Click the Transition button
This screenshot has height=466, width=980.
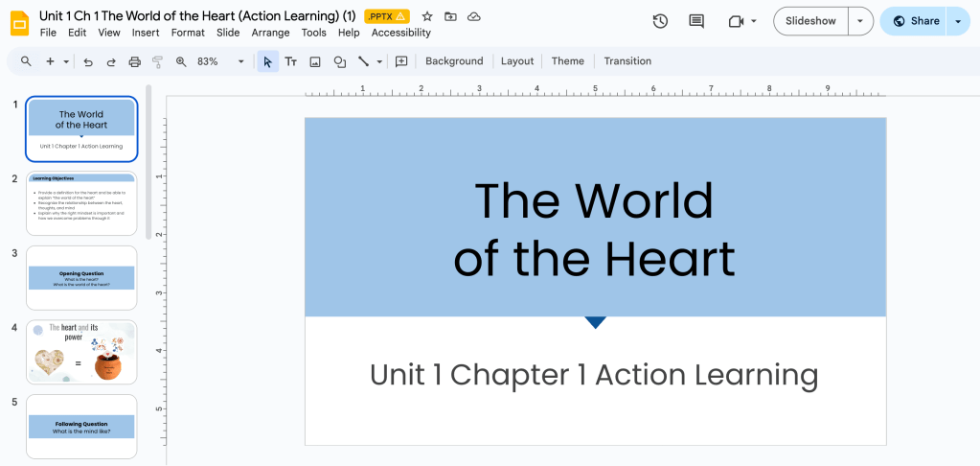(627, 61)
